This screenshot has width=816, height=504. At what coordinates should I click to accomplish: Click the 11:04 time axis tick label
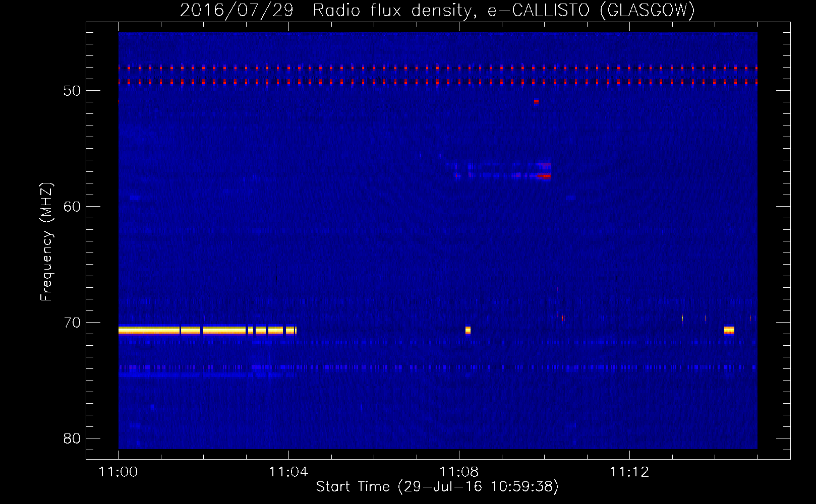click(x=288, y=472)
